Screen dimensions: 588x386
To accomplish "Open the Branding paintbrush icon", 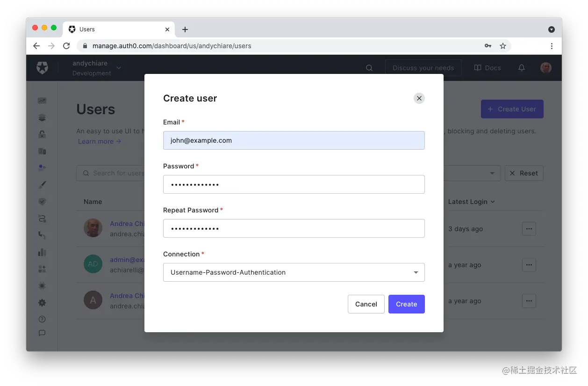I will pyautogui.click(x=42, y=184).
